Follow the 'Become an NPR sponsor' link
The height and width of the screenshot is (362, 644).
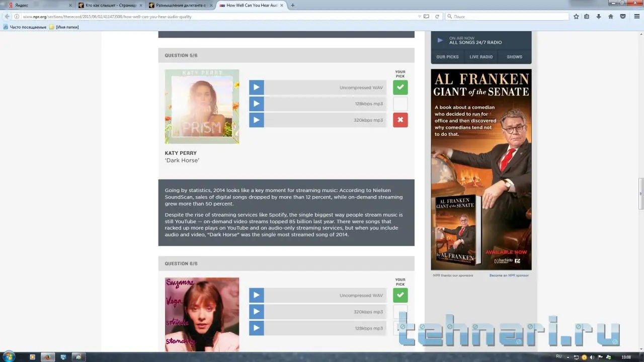509,276
